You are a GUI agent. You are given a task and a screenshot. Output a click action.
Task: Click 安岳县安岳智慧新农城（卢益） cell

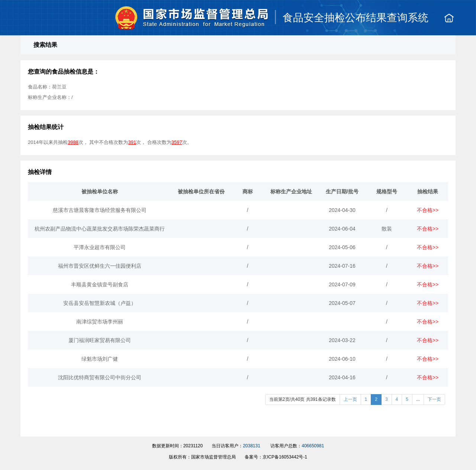pos(100,303)
